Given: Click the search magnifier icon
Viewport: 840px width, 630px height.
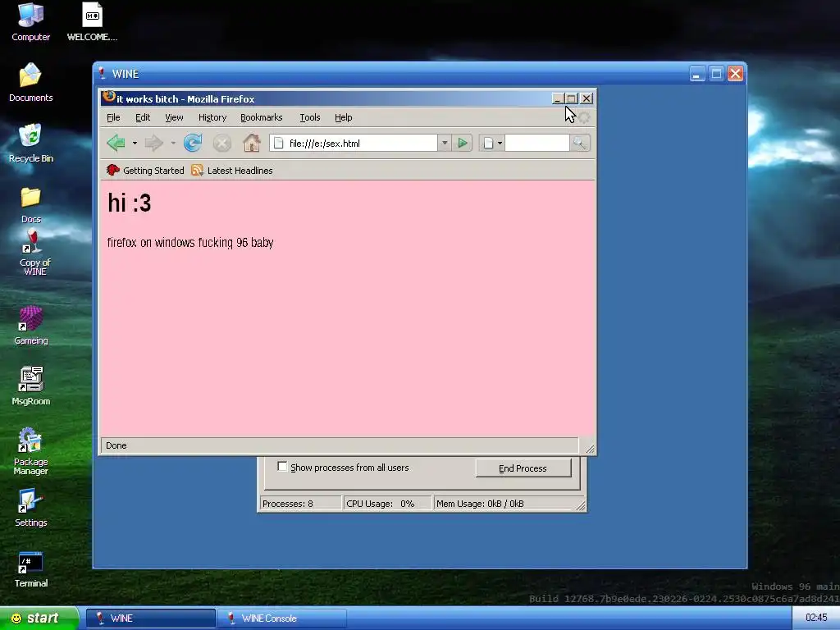Looking at the screenshot, I should point(580,143).
